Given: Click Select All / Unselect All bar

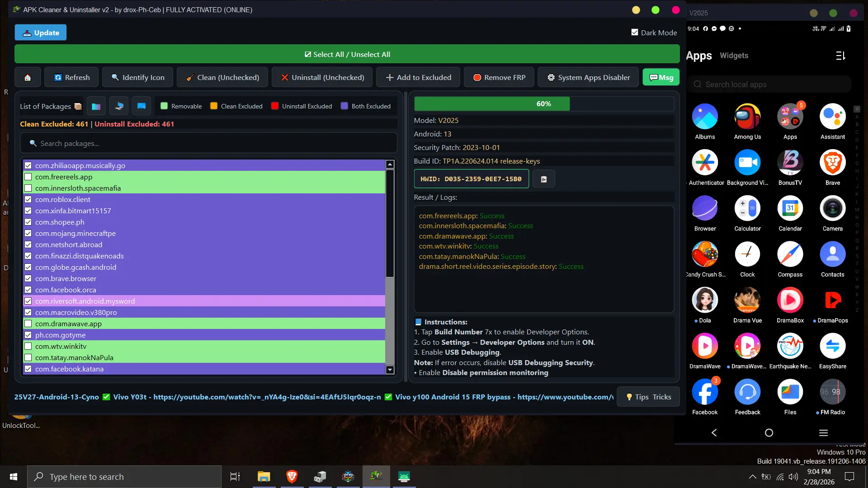Looking at the screenshot, I should point(347,54).
